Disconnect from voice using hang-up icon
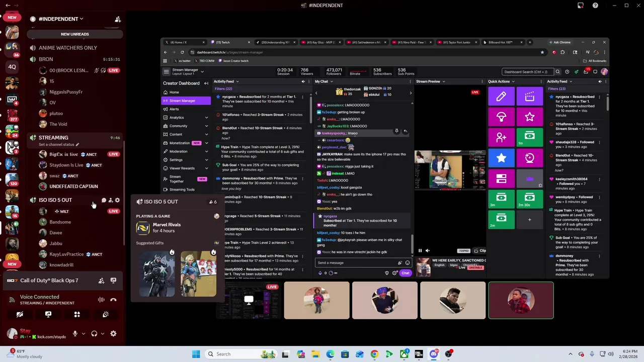644x362 pixels. click(113, 300)
